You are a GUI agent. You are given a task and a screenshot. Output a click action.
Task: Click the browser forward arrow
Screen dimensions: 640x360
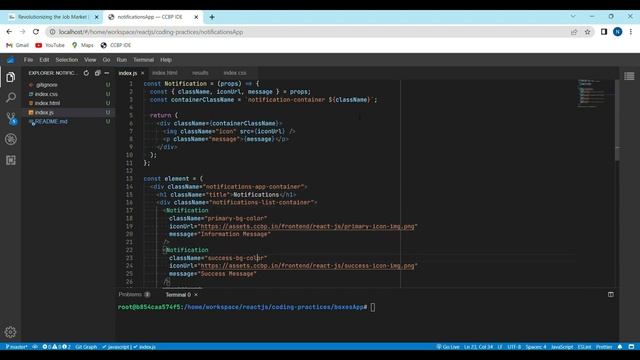click(22, 32)
